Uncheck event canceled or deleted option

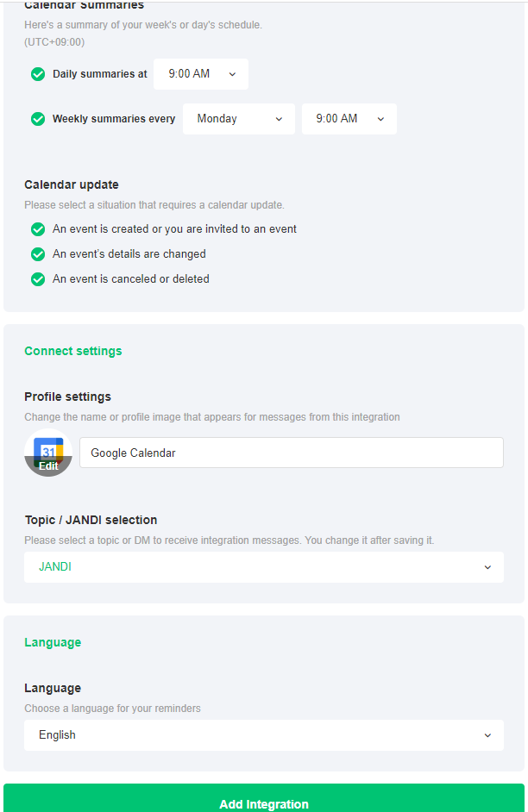(38, 279)
